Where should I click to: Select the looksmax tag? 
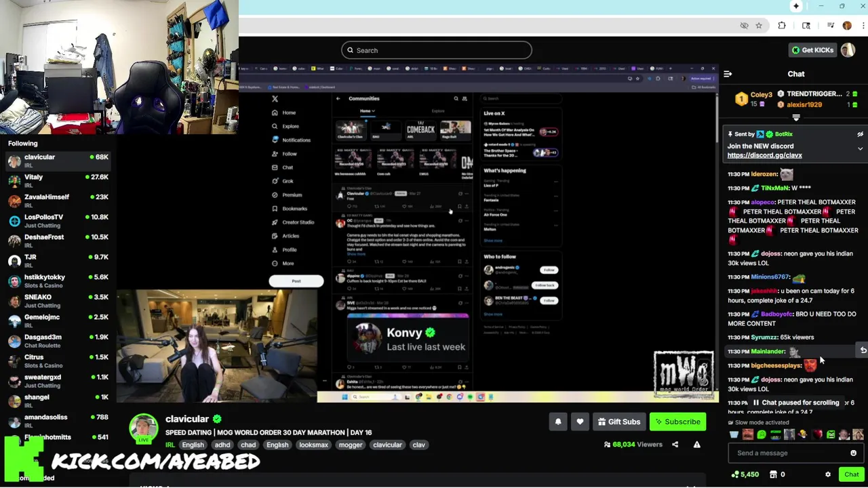(x=313, y=445)
